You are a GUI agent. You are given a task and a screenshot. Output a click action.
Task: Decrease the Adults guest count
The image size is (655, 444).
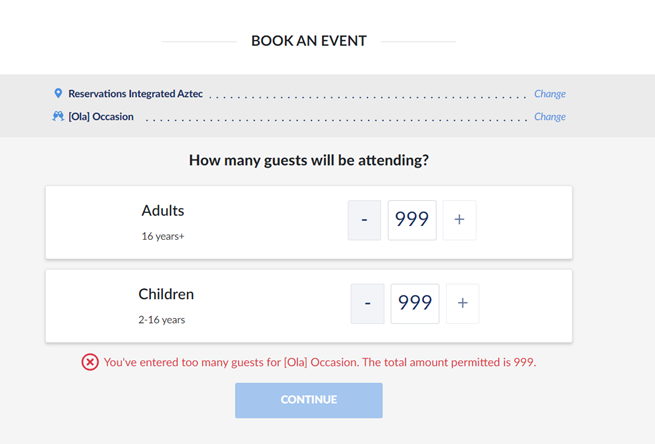[364, 220]
